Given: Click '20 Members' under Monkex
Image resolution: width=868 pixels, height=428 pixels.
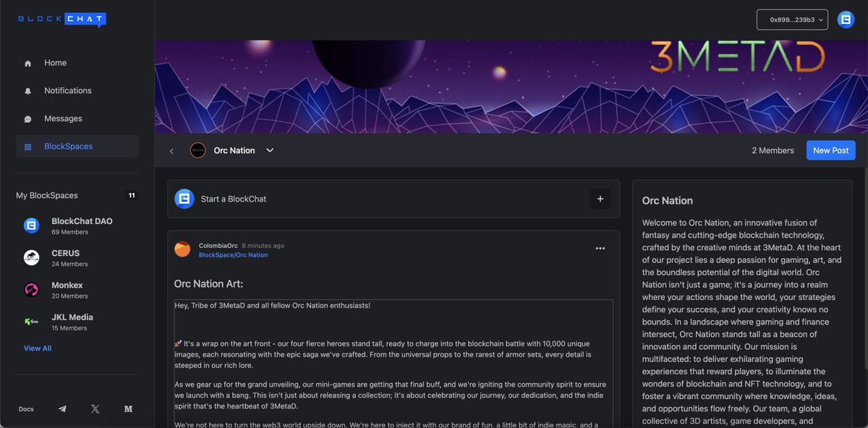Looking at the screenshot, I should 69,296.
